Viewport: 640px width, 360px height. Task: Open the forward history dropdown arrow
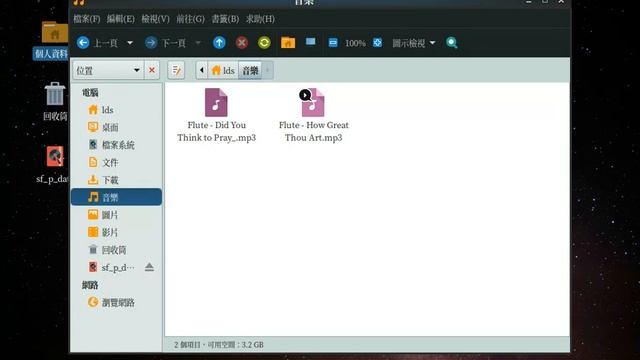coord(198,43)
